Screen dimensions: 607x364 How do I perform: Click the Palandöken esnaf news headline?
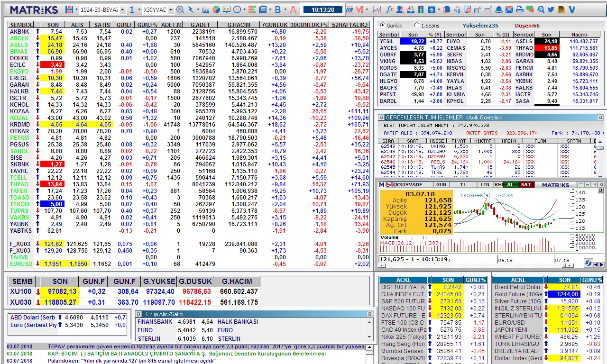132,361
